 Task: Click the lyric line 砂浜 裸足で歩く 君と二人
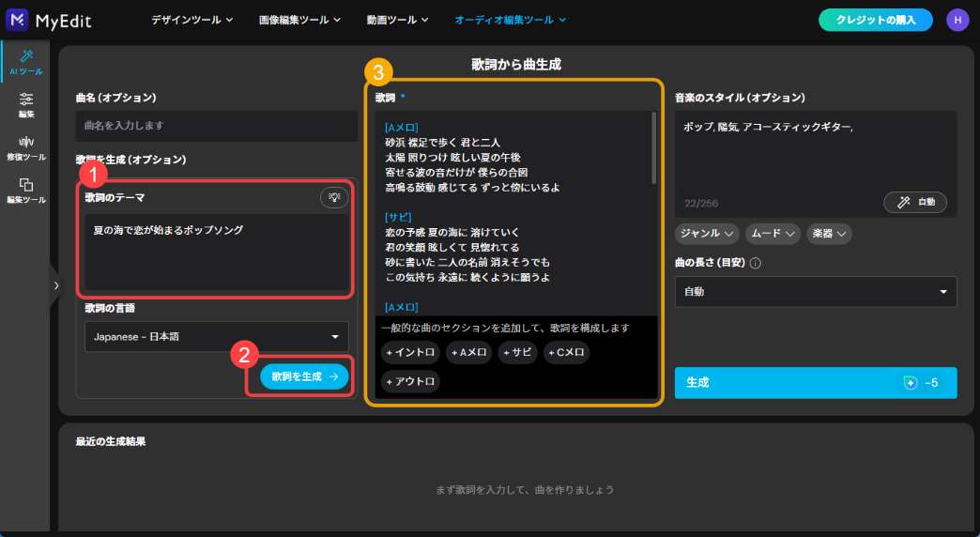point(442,143)
